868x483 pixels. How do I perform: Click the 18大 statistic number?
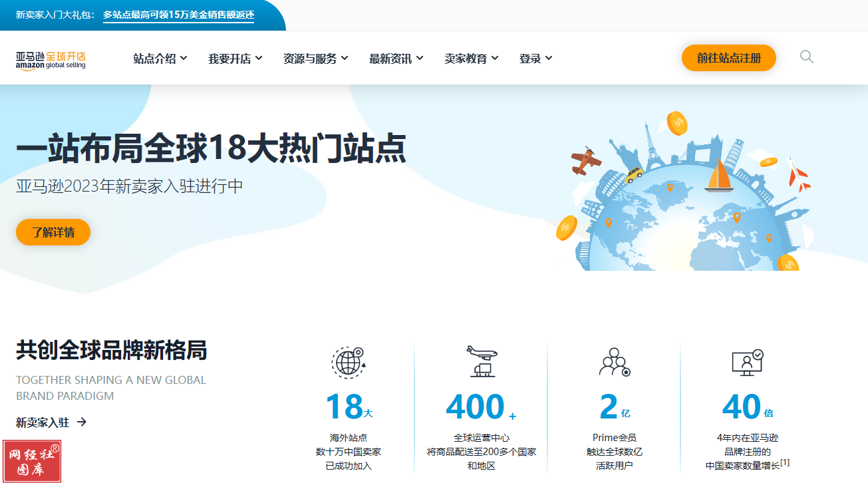point(349,406)
